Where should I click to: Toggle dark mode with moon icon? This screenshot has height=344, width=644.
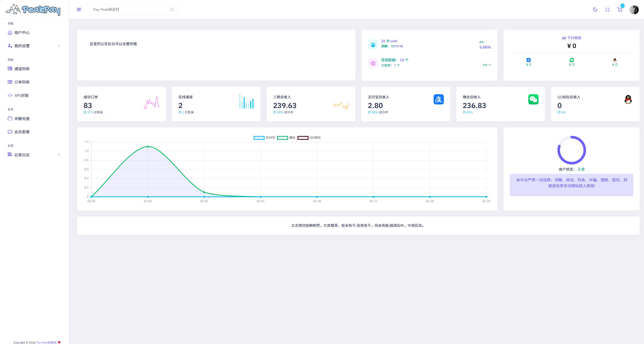click(x=595, y=9)
